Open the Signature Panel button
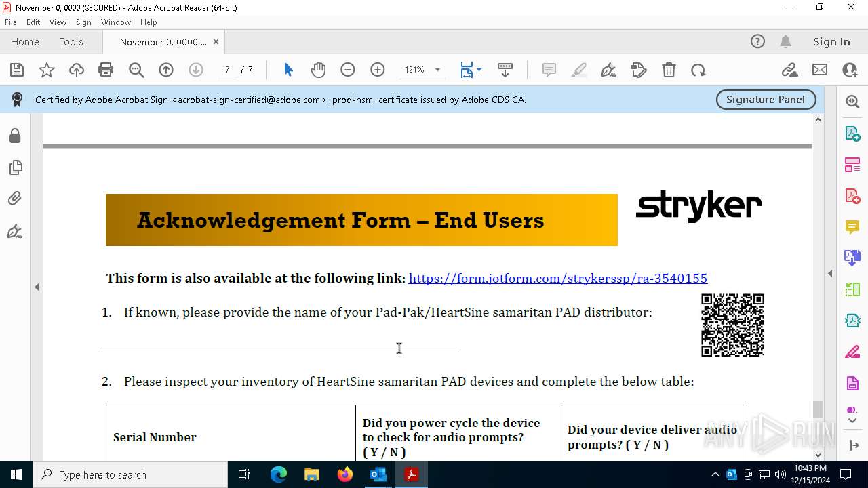868x488 pixels. (766, 100)
